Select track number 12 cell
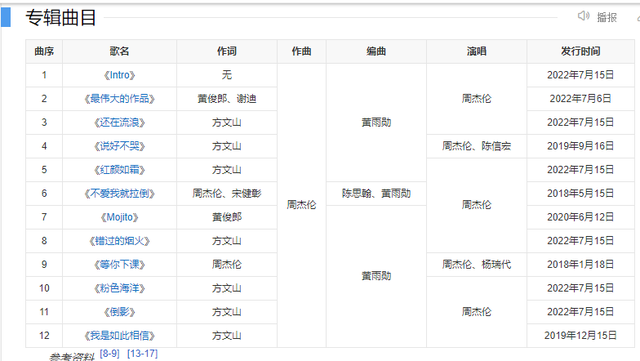The width and height of the screenshot is (640, 361). 44,336
